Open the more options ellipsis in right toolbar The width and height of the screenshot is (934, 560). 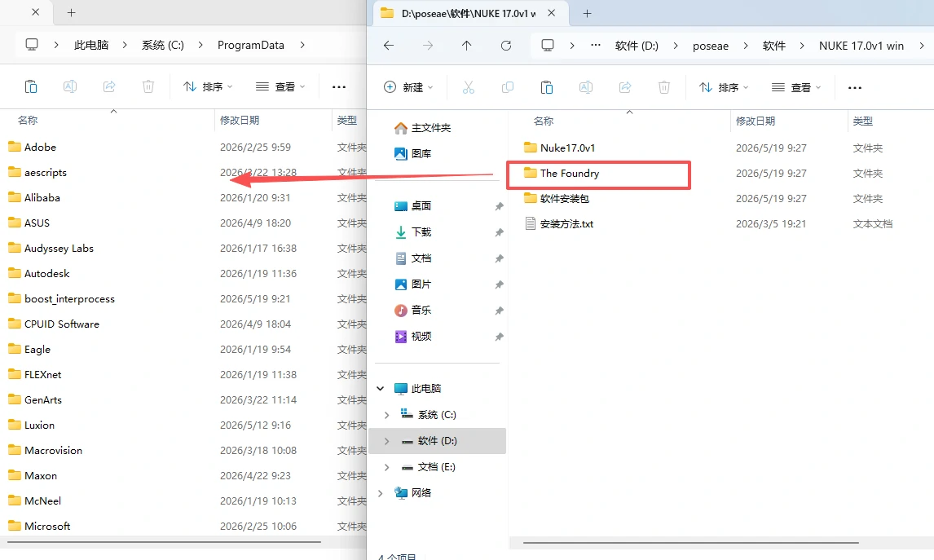pos(855,87)
